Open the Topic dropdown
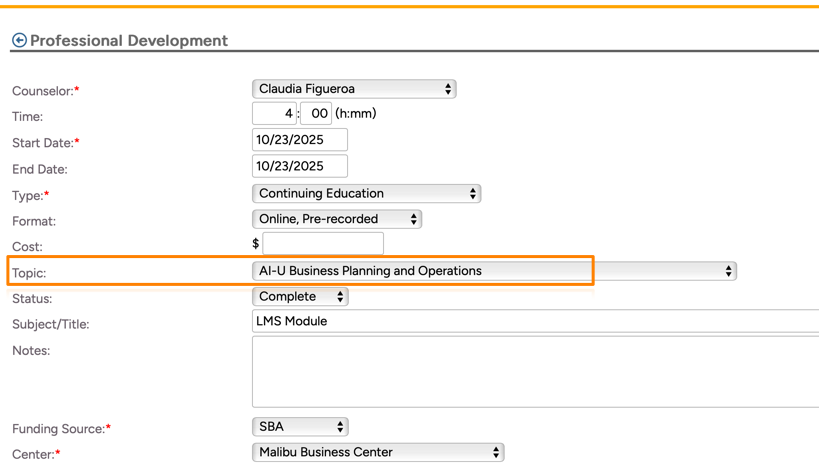The height and width of the screenshot is (475, 819). point(494,271)
